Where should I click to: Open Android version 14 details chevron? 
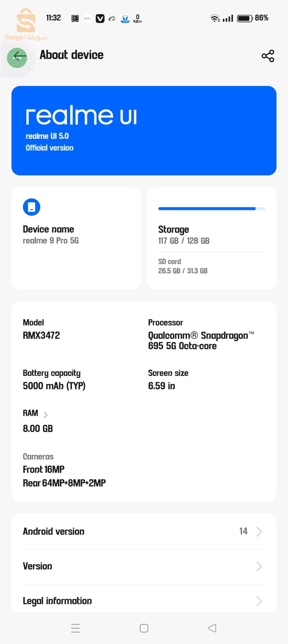(259, 532)
